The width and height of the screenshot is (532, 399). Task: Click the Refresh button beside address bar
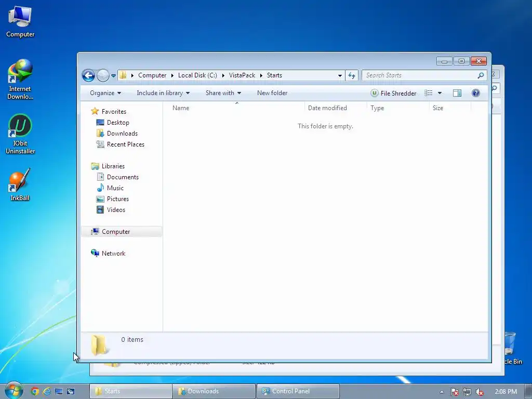[x=352, y=75]
